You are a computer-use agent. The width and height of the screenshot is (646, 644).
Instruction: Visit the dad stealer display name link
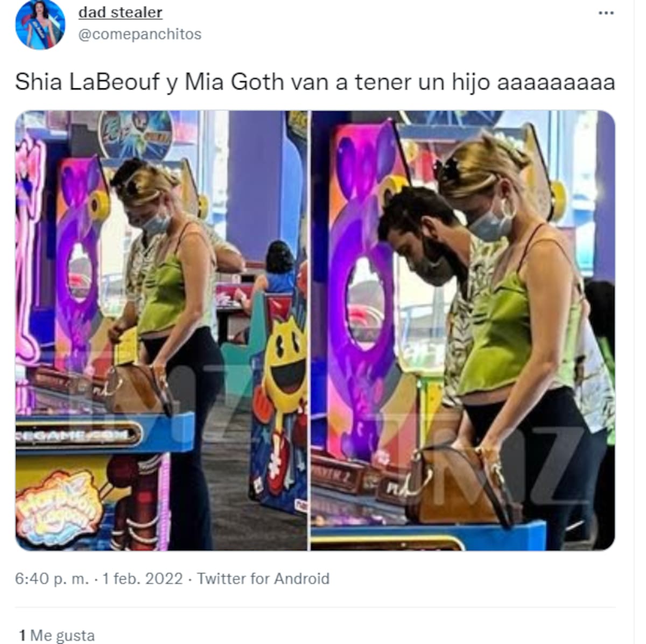pyautogui.click(x=120, y=12)
